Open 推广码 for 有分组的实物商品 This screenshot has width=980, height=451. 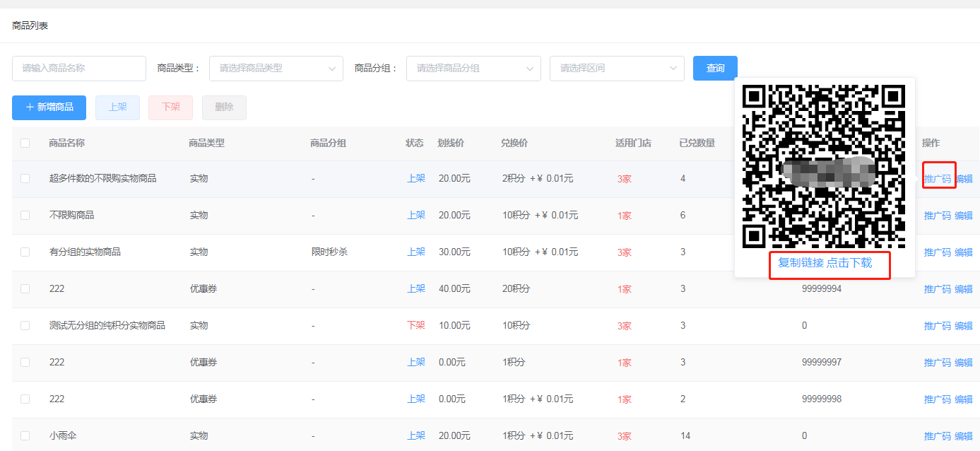[938, 252]
